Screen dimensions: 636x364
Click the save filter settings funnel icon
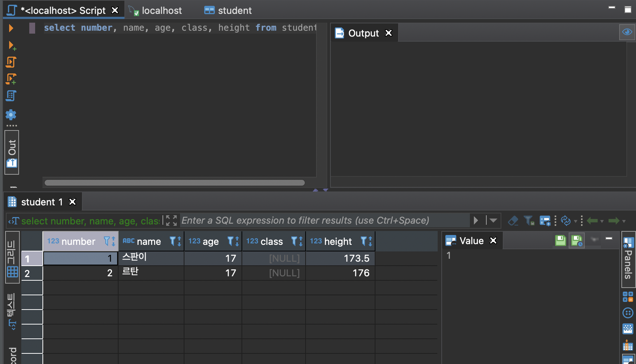click(x=529, y=220)
